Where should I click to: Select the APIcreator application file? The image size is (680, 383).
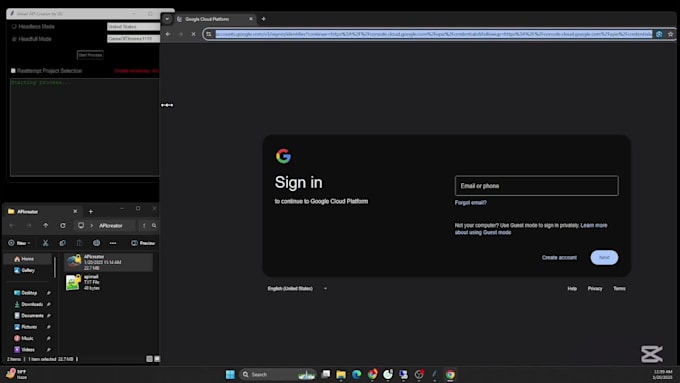coord(108,262)
